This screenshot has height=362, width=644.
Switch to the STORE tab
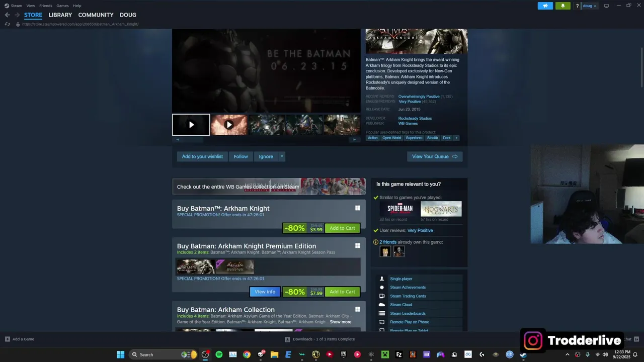click(33, 15)
